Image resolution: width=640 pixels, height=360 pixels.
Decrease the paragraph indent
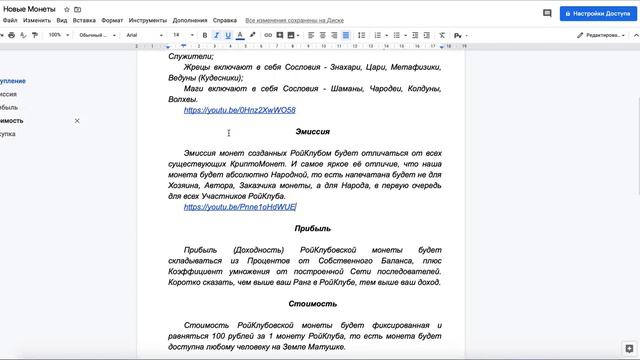click(415, 36)
